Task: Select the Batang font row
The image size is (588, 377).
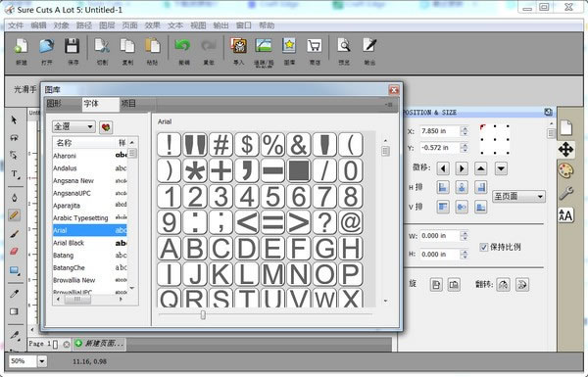Action: click(89, 256)
